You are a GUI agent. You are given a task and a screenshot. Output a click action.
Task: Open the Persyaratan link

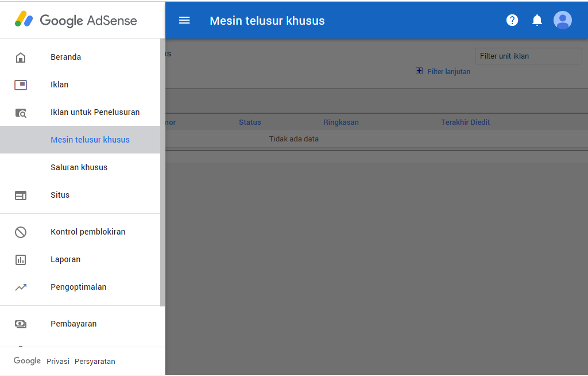tap(95, 361)
